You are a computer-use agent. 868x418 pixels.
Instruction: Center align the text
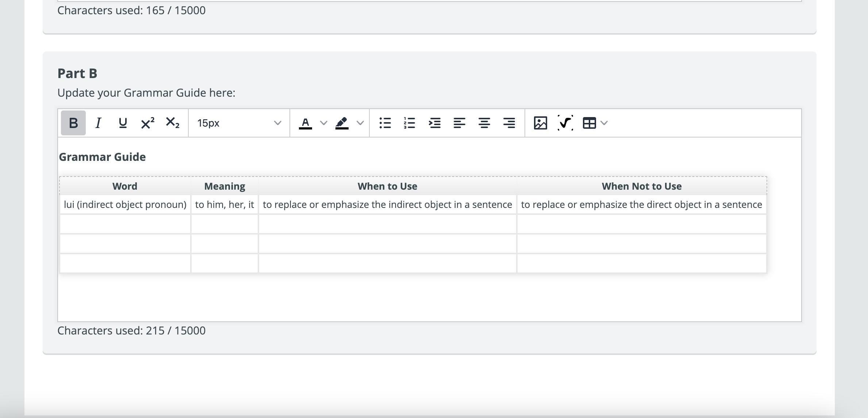(x=484, y=123)
